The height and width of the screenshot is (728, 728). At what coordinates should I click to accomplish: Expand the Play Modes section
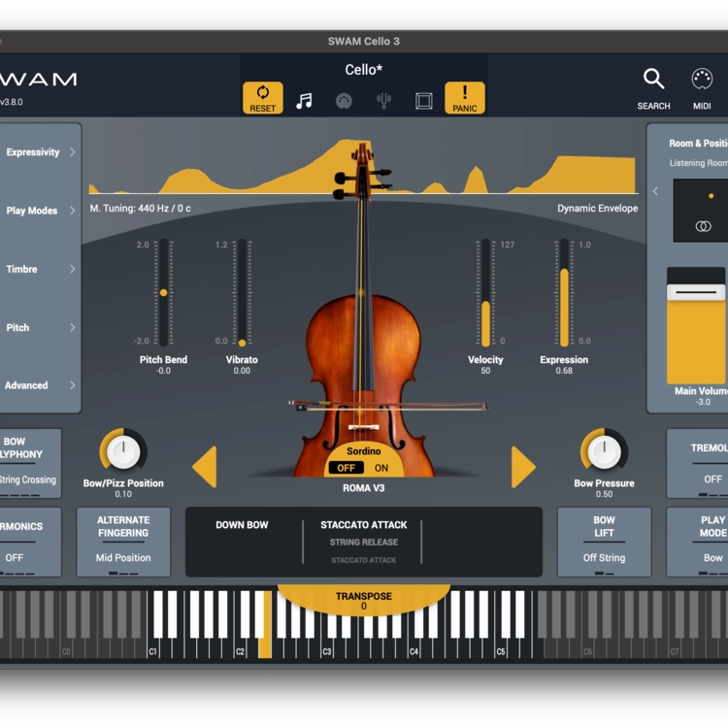click(x=39, y=211)
